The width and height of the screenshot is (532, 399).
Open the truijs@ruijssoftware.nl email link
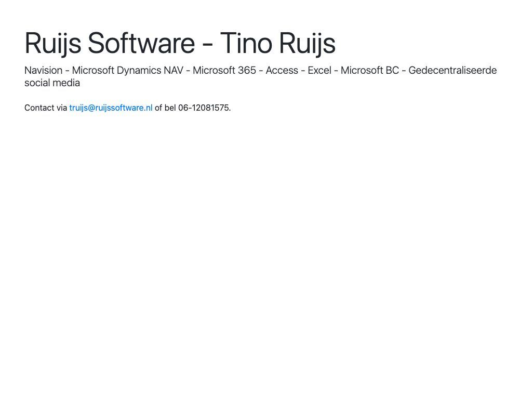pos(111,108)
